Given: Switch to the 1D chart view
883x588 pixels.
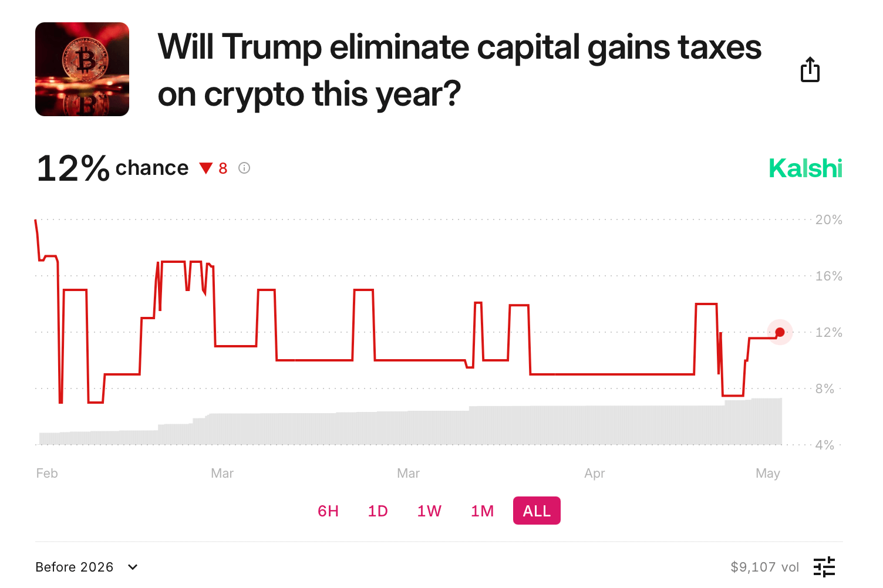Looking at the screenshot, I should tap(378, 511).
